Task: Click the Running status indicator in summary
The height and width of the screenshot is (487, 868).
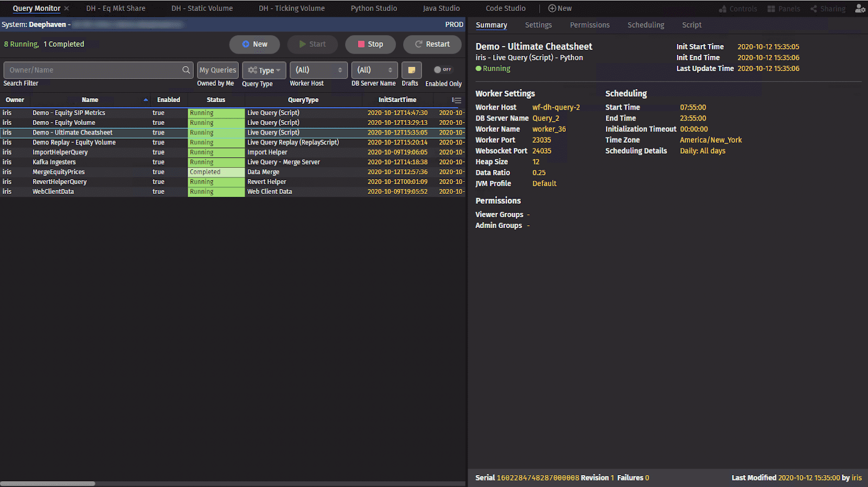Action: (x=493, y=68)
